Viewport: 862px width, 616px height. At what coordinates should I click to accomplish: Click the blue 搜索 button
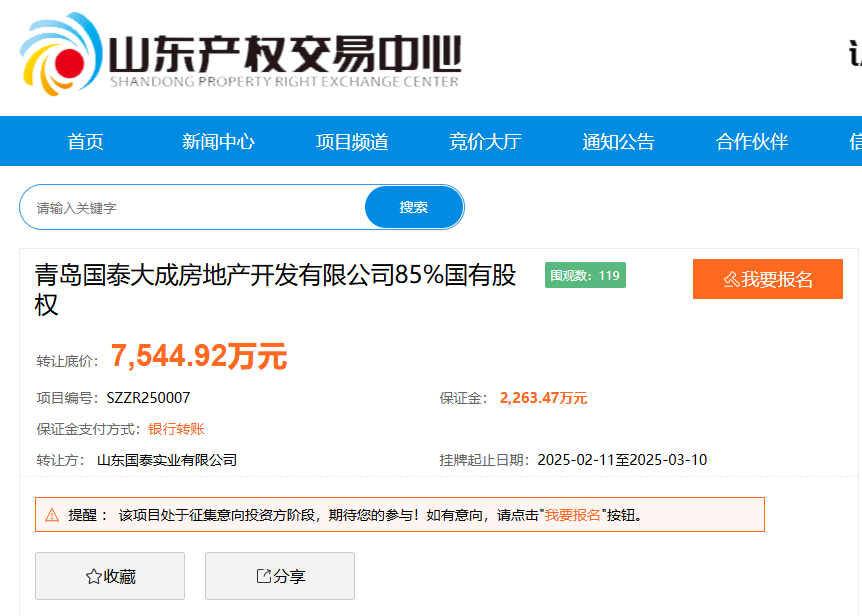414,207
